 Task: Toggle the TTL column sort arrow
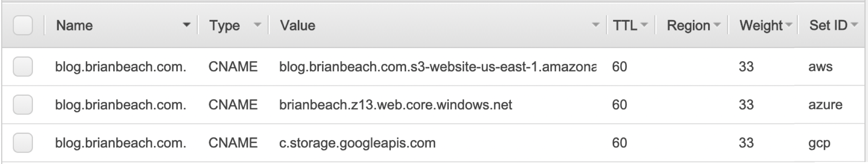coord(644,26)
